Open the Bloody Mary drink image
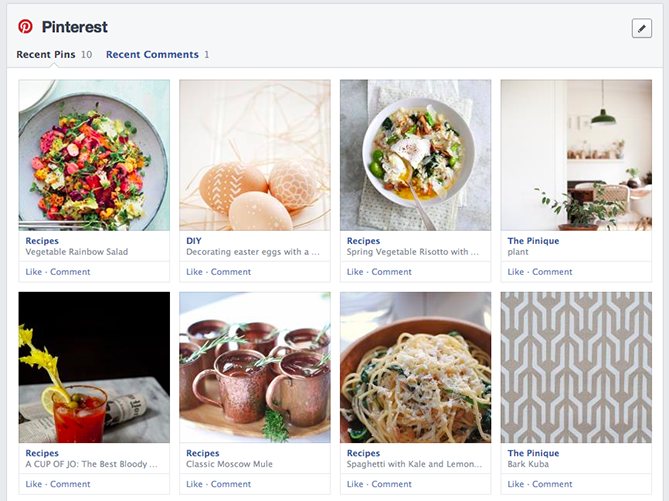This screenshot has width=669, height=501. [x=94, y=367]
